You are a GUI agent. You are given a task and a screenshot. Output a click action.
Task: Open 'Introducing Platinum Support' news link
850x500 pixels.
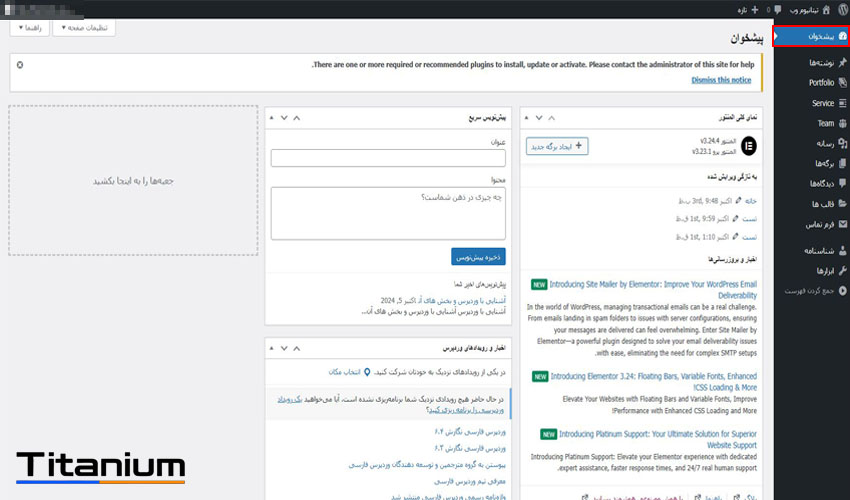658,439
